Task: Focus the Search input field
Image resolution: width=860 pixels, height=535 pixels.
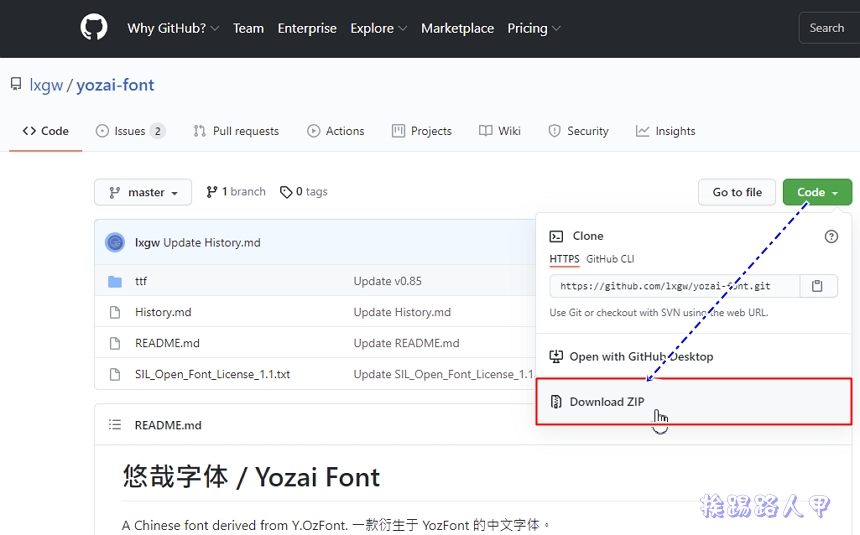Action: click(829, 28)
